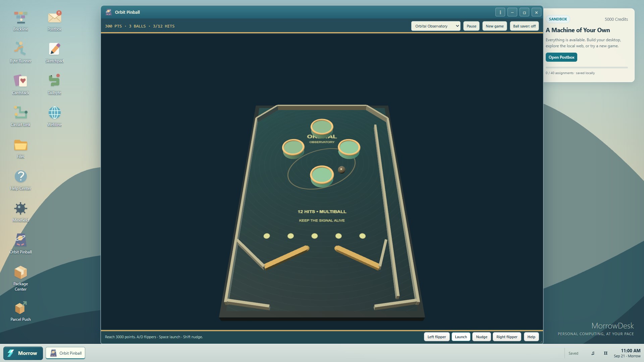Pause the pinball game

[x=471, y=26]
